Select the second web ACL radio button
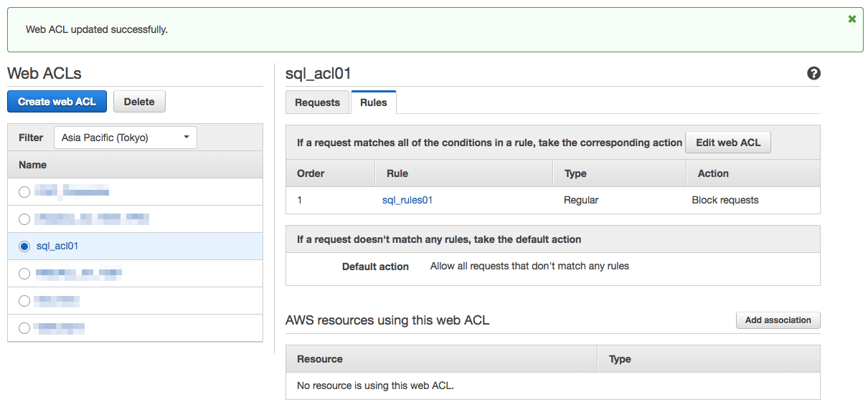Screen dimensions: 868x412 [24, 219]
